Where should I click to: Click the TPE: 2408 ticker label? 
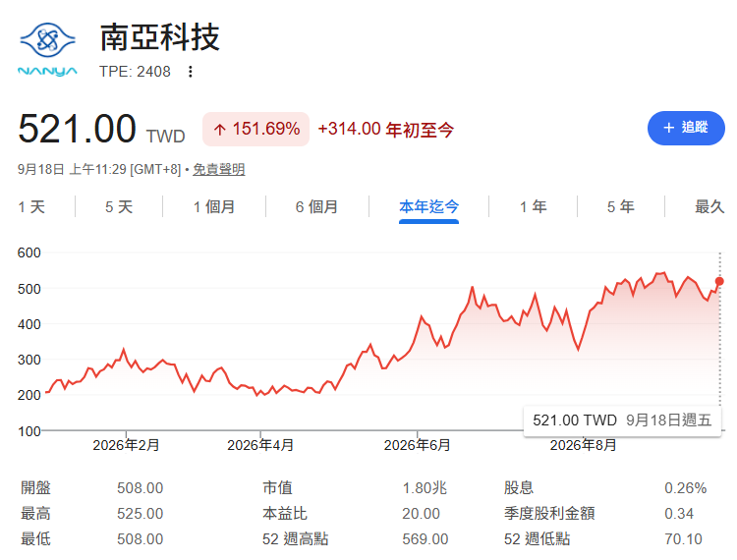point(135,72)
